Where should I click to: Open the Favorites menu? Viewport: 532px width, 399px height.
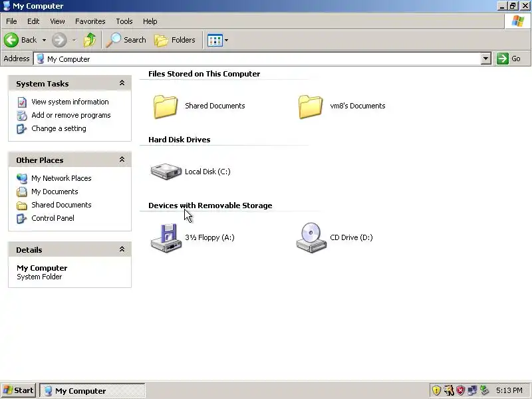point(90,21)
